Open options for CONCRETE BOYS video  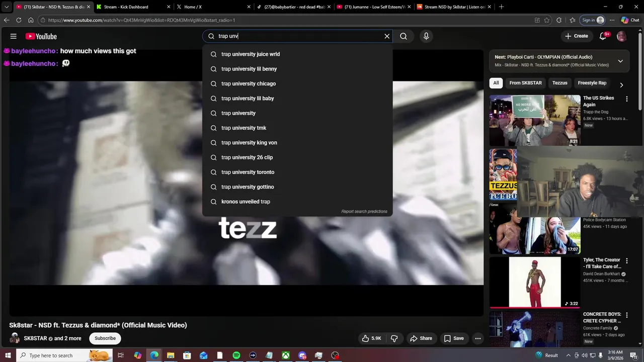[627, 315]
